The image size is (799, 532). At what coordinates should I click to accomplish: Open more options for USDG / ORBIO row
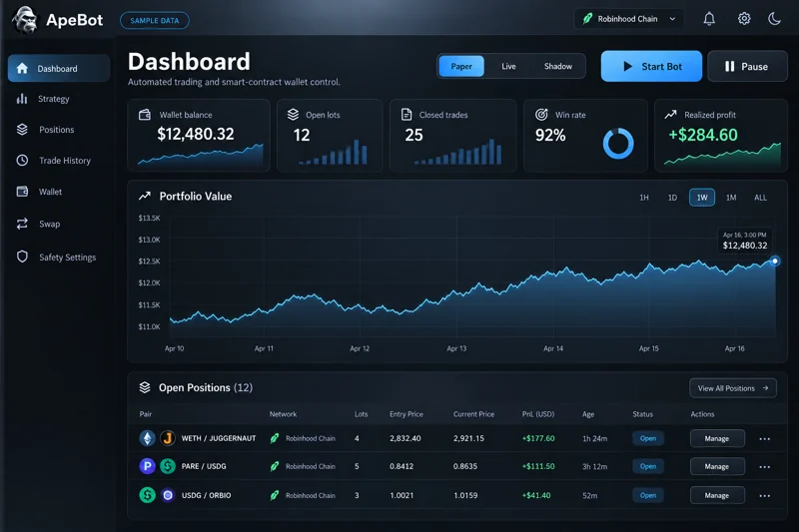tap(764, 496)
